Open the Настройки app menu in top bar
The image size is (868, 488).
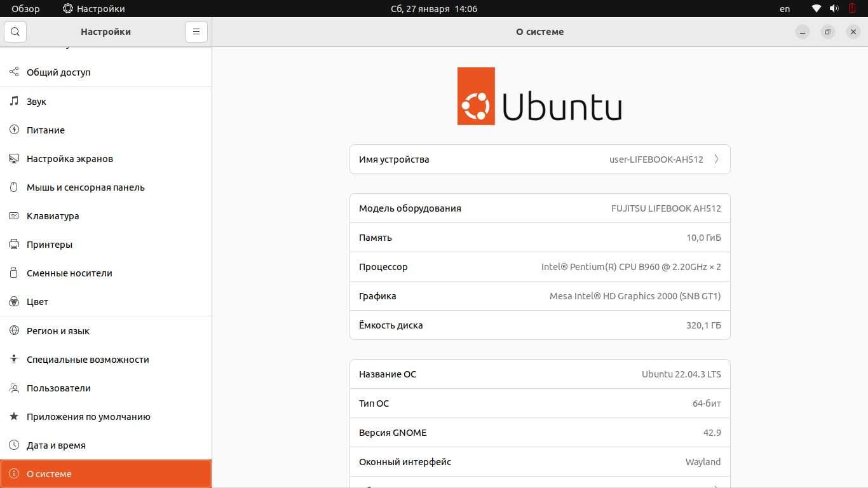94,9
